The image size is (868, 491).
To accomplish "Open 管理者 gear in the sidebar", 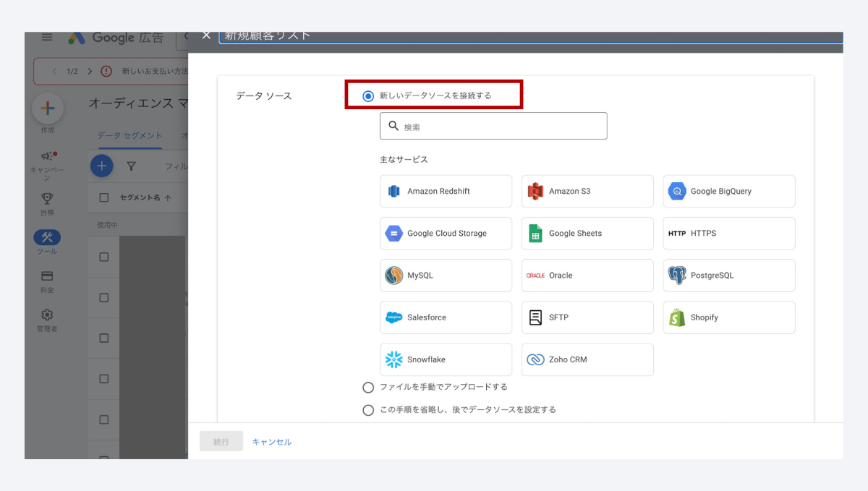I will click(47, 320).
